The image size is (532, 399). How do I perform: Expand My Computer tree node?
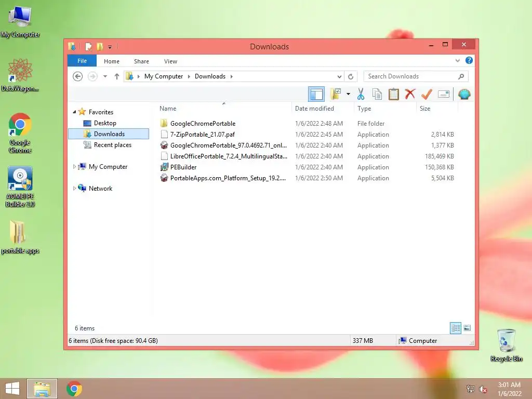click(74, 166)
